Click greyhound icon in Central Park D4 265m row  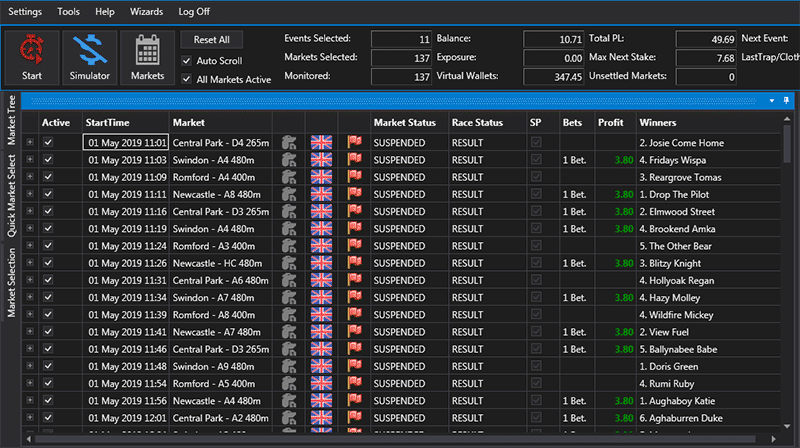click(289, 142)
